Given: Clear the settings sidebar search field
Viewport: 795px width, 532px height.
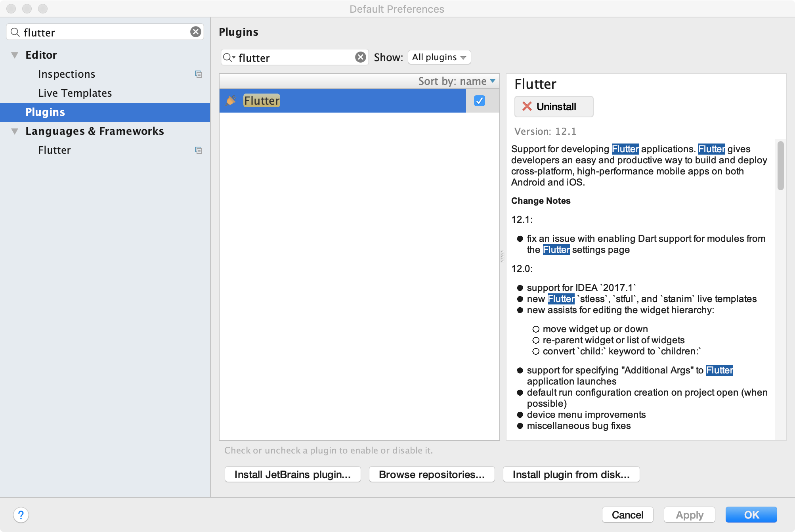Looking at the screenshot, I should coord(195,32).
